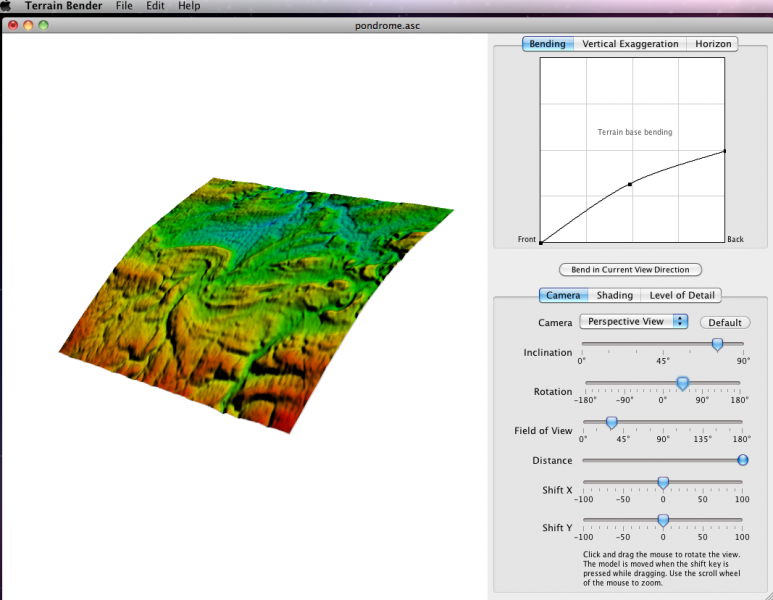Click the Field of View slider handle
This screenshot has width=773, height=600.
coord(611,422)
